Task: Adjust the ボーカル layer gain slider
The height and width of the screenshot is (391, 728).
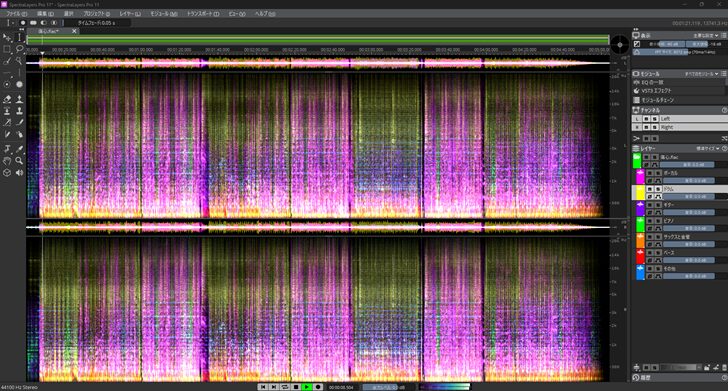Action: (x=688, y=181)
